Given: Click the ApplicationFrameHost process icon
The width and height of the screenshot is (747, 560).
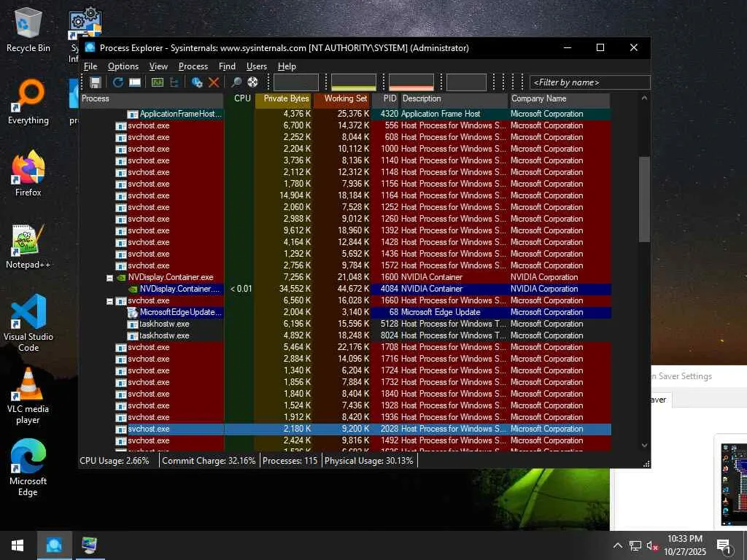Looking at the screenshot, I should coord(133,114).
